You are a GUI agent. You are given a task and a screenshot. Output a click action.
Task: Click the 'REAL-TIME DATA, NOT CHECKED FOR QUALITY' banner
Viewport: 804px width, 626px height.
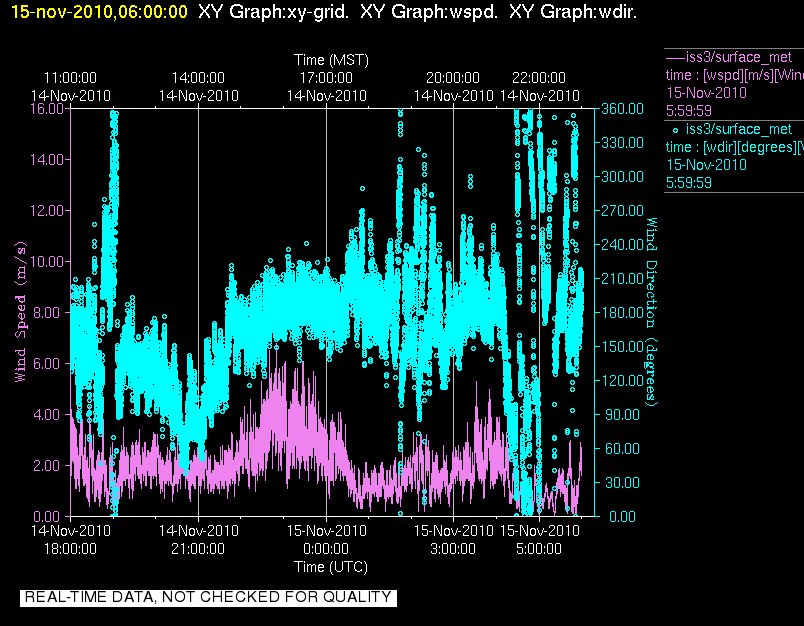(x=208, y=597)
